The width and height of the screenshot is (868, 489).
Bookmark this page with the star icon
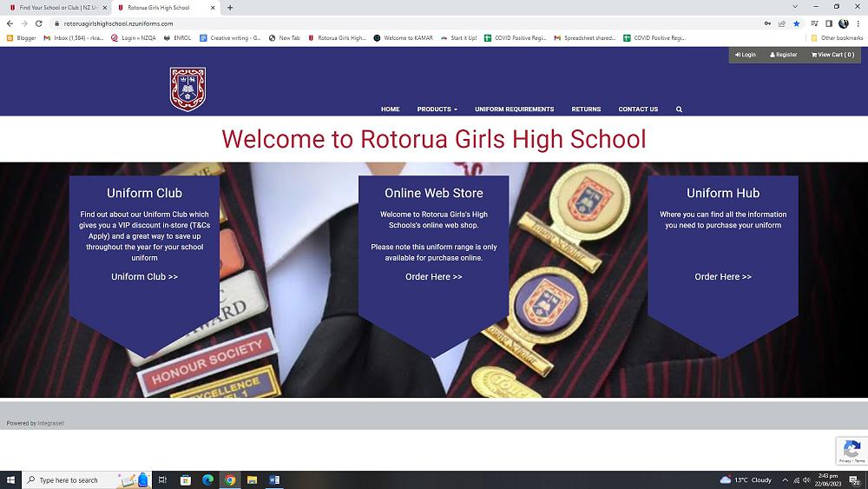(x=797, y=23)
